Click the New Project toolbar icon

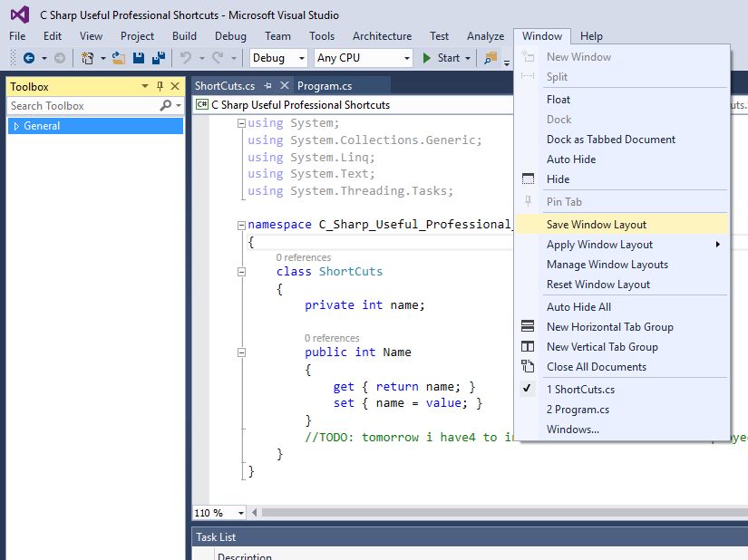(87, 58)
